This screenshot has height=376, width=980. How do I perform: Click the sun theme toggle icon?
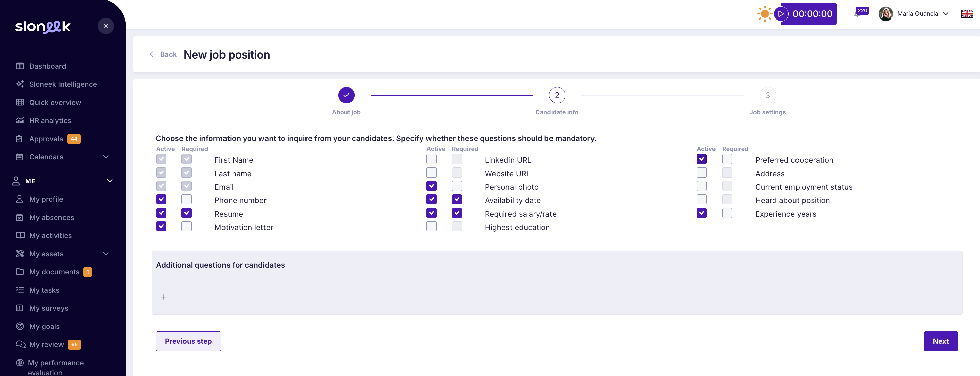764,14
